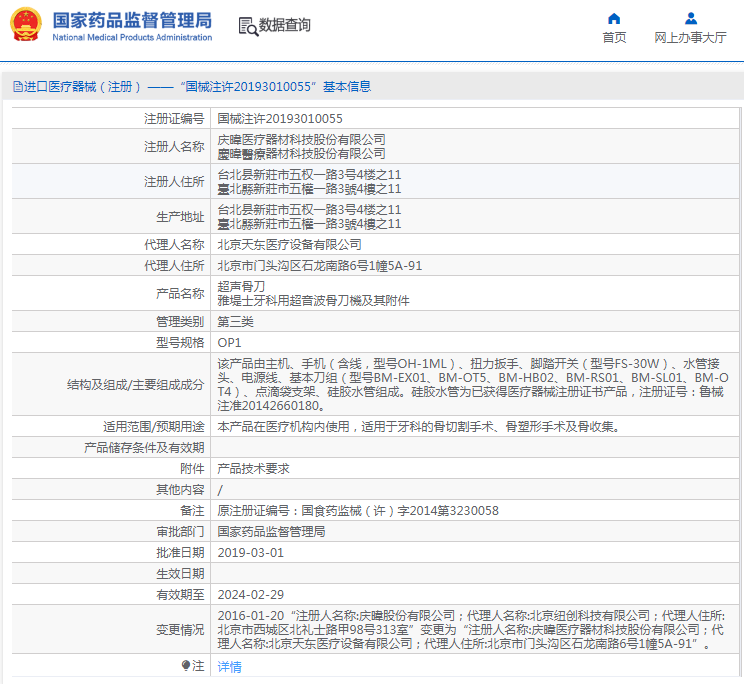The width and height of the screenshot is (744, 684).
Task: Click the model specification OP1 cell
Action: (230, 343)
